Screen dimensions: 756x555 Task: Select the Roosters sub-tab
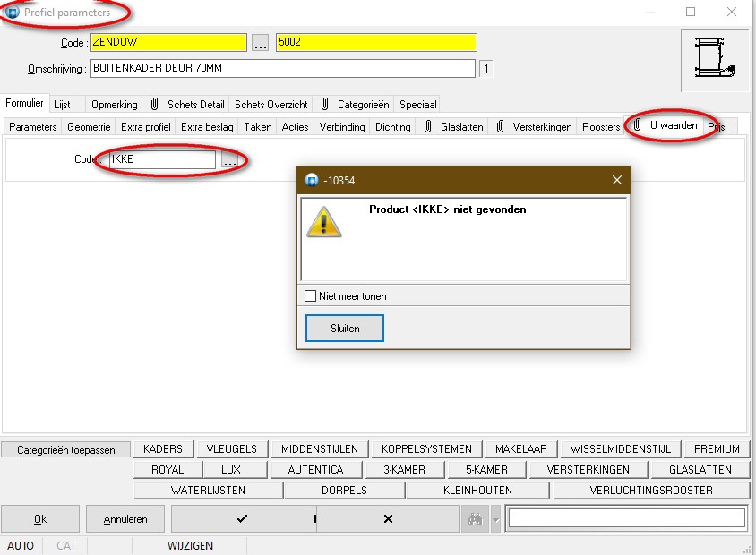601,127
